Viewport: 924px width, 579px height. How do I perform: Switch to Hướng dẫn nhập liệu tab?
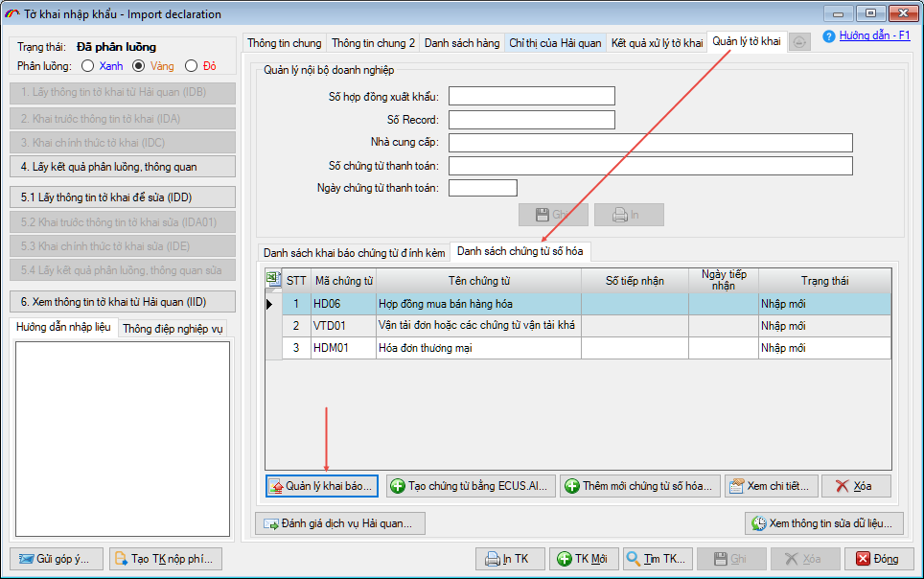pyautogui.click(x=63, y=327)
